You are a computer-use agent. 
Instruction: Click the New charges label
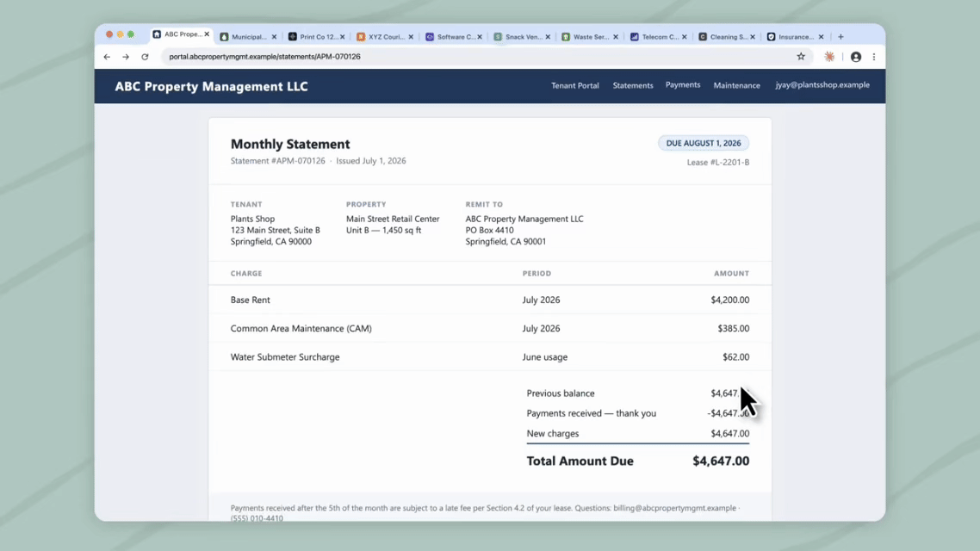pyautogui.click(x=553, y=434)
